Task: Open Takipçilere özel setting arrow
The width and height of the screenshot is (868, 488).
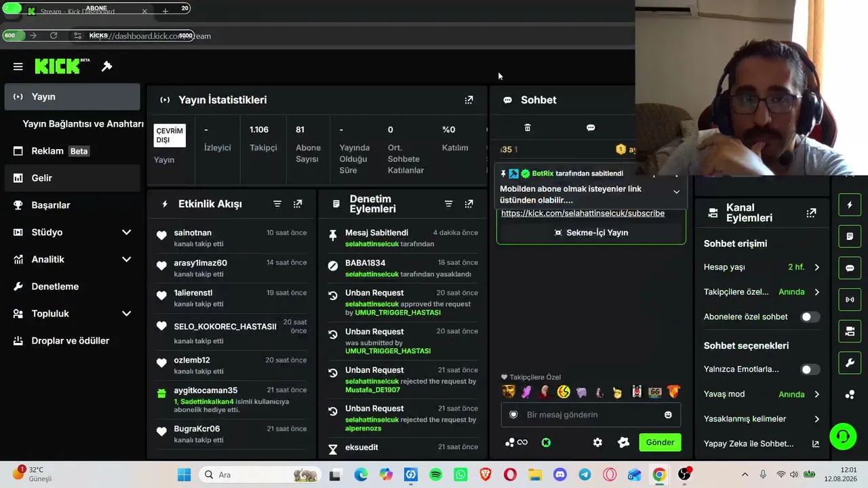Action: [816, 292]
